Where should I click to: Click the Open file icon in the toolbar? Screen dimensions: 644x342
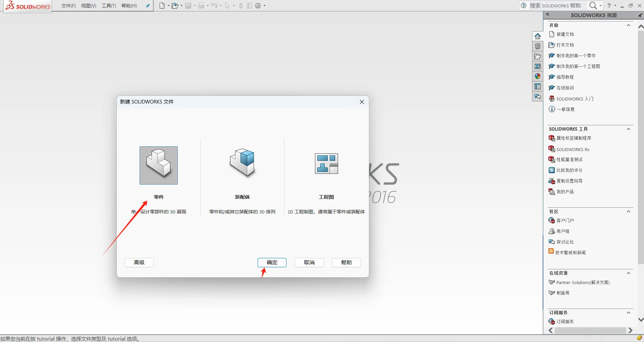[x=175, y=6]
